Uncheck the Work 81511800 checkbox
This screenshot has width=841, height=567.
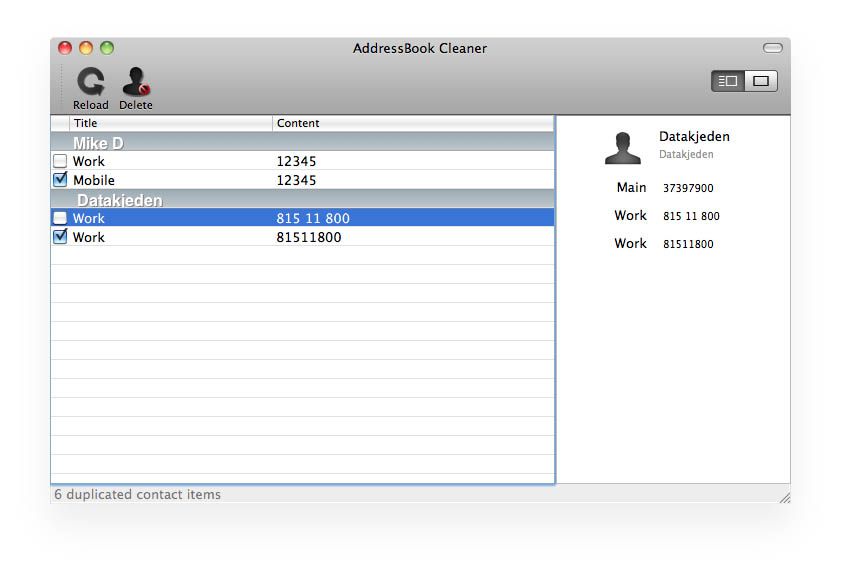pos(61,236)
